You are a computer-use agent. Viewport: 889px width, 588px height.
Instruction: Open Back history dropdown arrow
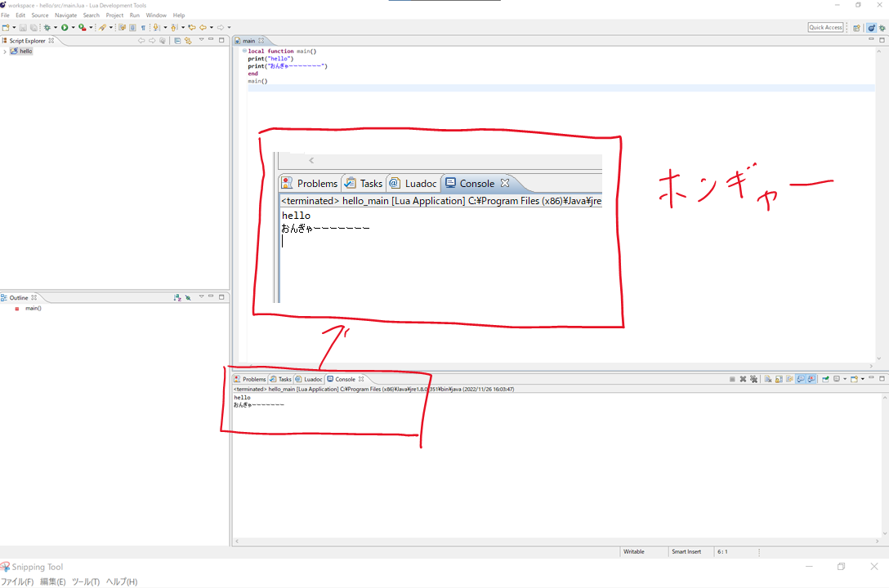click(212, 27)
